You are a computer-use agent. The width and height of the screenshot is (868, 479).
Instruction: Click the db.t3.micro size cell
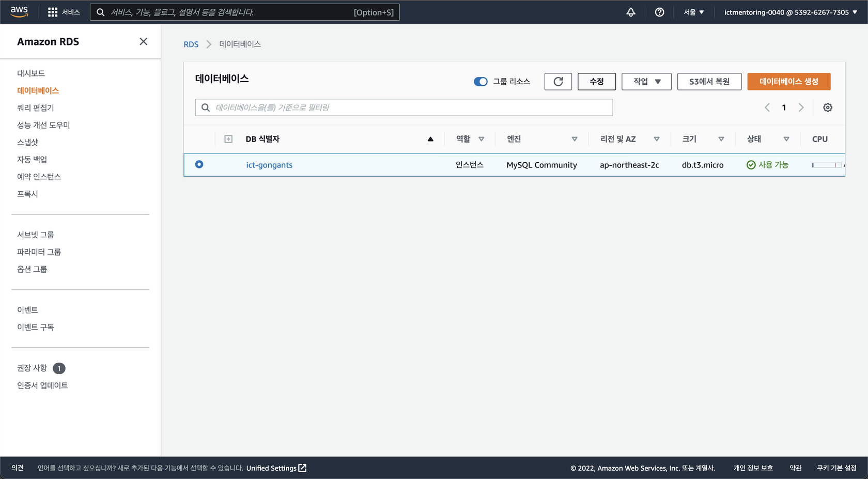pyautogui.click(x=703, y=165)
